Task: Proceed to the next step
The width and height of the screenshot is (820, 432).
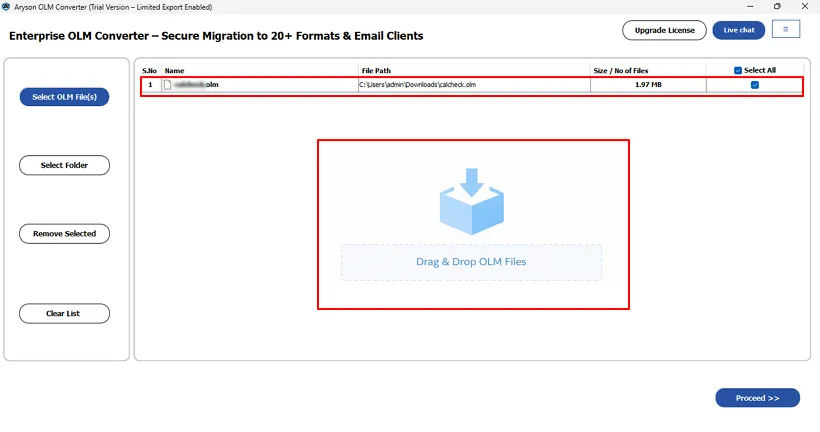Action: click(757, 398)
